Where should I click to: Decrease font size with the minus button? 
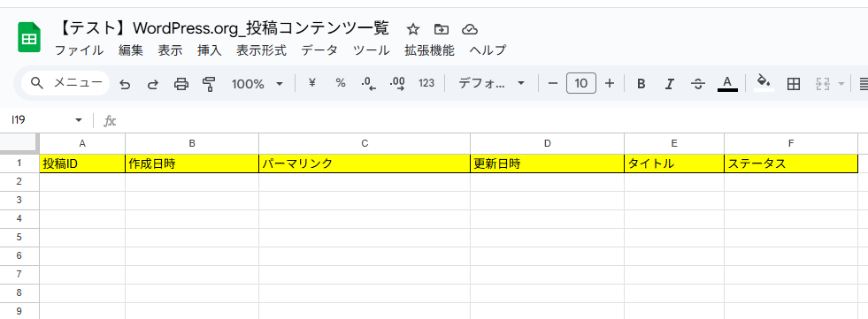[x=552, y=83]
